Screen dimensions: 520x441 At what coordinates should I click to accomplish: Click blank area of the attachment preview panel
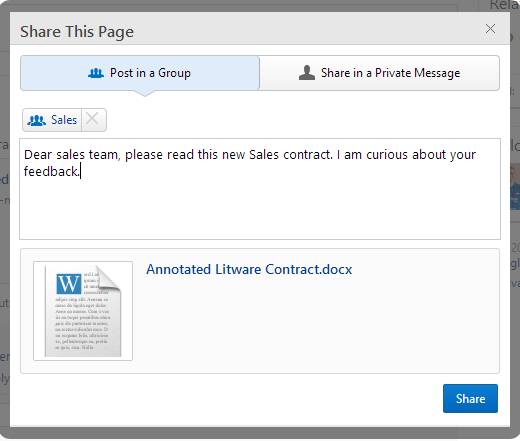pos(317,327)
